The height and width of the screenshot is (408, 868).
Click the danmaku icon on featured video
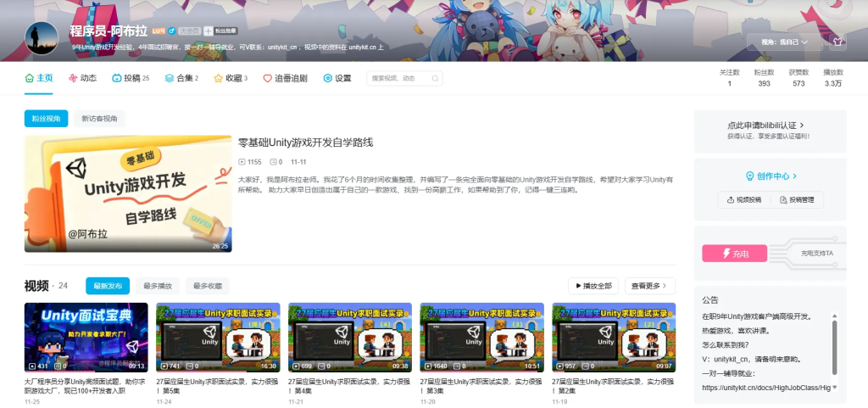(x=273, y=162)
